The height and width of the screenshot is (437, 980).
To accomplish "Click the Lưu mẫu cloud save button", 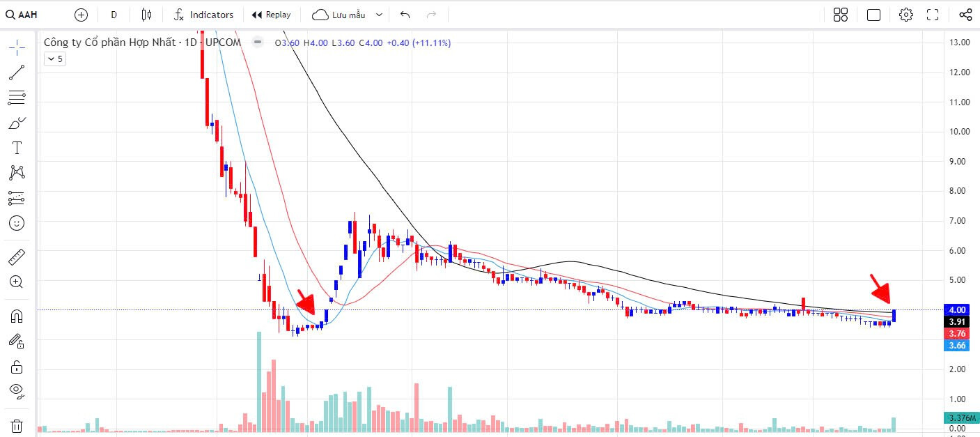I will [339, 15].
